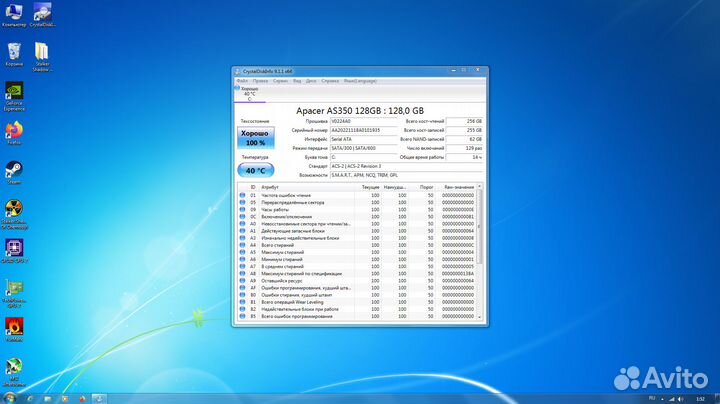Open the Справка menu

point(330,81)
